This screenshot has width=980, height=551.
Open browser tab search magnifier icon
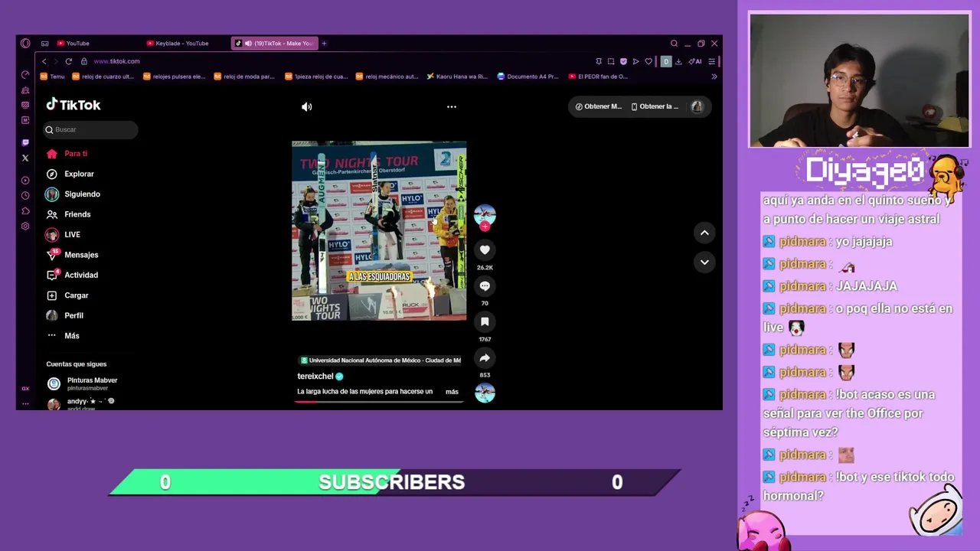[674, 44]
